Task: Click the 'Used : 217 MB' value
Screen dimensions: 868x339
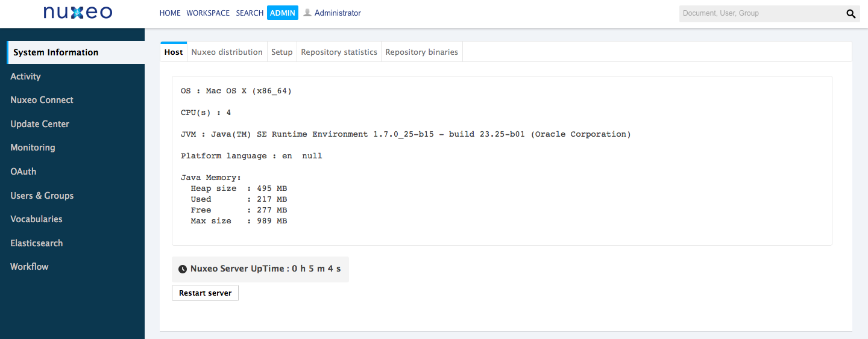Action: (239, 199)
